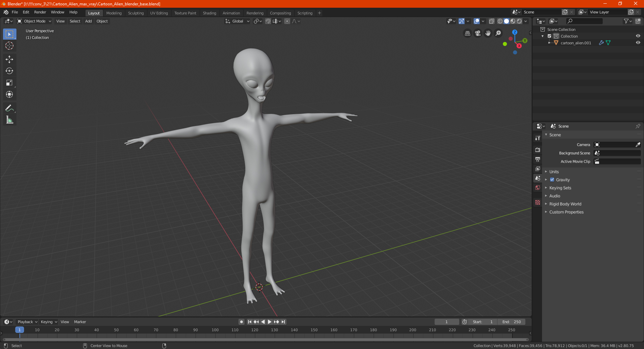Screen dimensions: 644x349
Task: Open the Playback popover in timeline
Action: 27,322
